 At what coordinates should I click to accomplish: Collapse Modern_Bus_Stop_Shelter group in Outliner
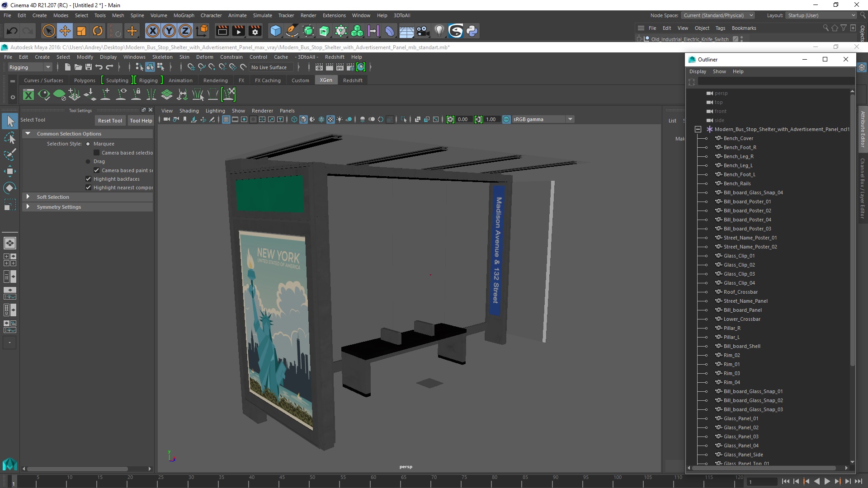tap(698, 129)
